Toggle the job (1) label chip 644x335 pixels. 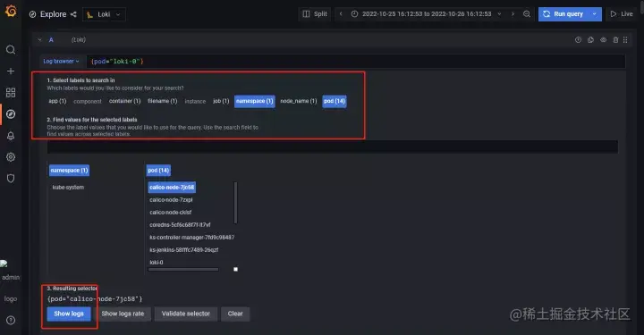pos(221,101)
